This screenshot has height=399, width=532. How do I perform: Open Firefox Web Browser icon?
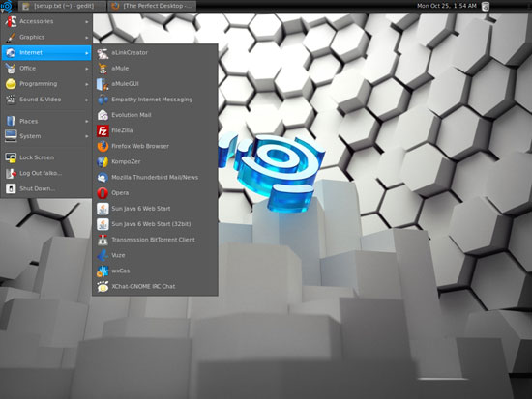coord(103,146)
